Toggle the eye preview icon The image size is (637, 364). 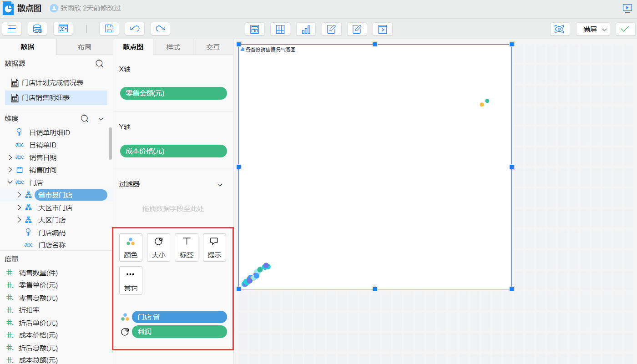tap(560, 29)
